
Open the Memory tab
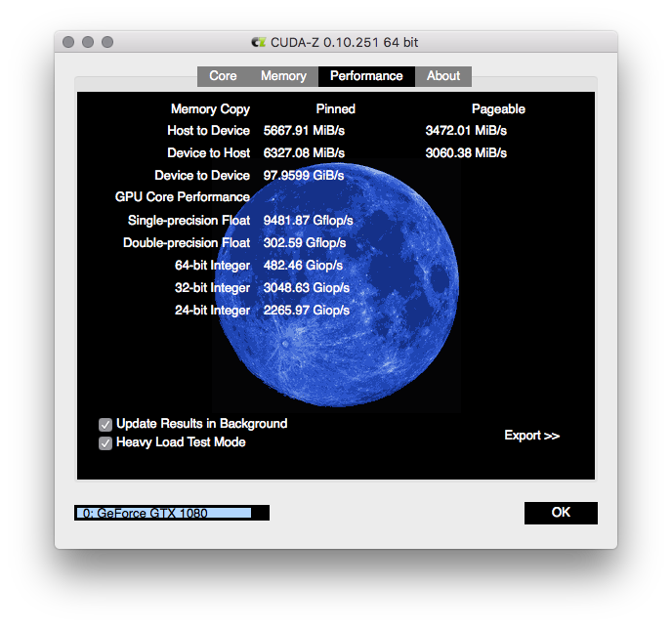[283, 76]
